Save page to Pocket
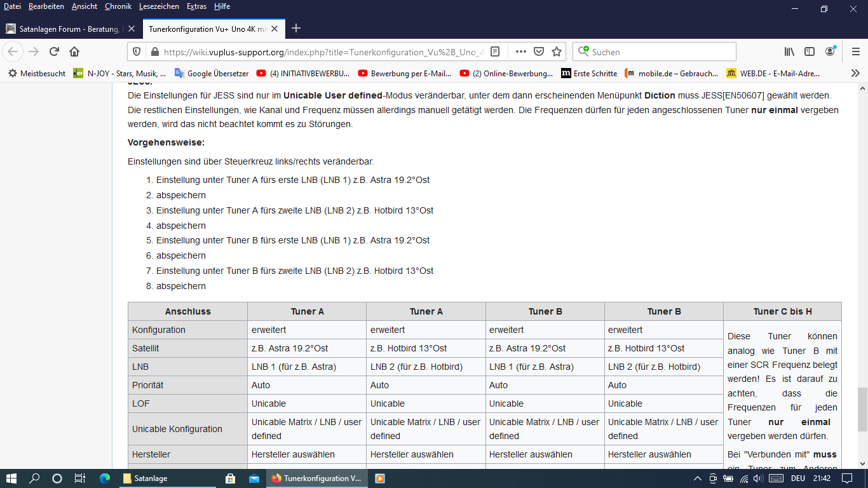Screen dimensions: 868x488 pos(538,51)
